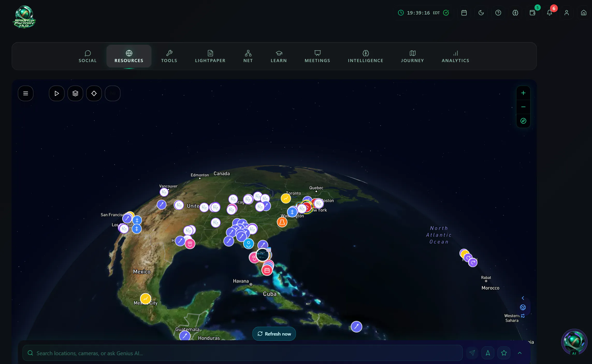Click marker at Vancouver
Screen dimensions: 592x364
point(164,192)
